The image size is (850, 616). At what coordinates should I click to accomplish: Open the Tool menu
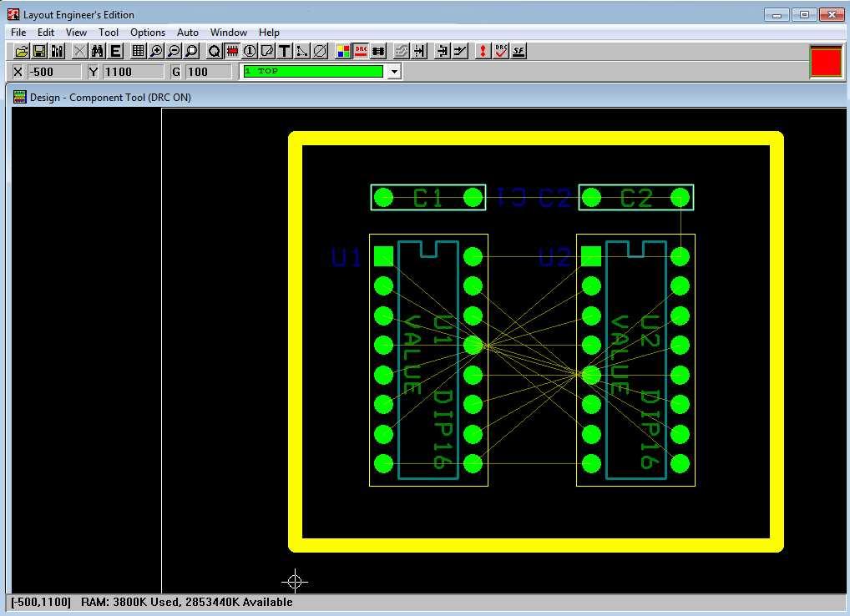[109, 33]
